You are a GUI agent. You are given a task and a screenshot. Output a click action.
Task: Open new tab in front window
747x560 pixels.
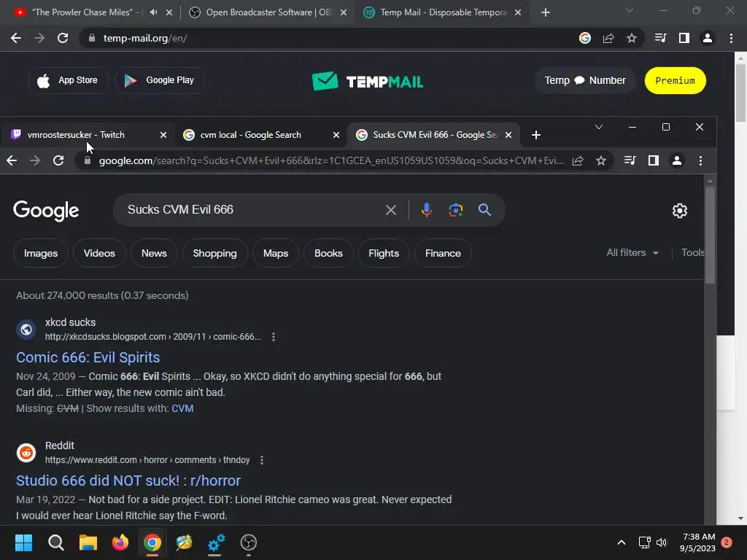[536, 135]
